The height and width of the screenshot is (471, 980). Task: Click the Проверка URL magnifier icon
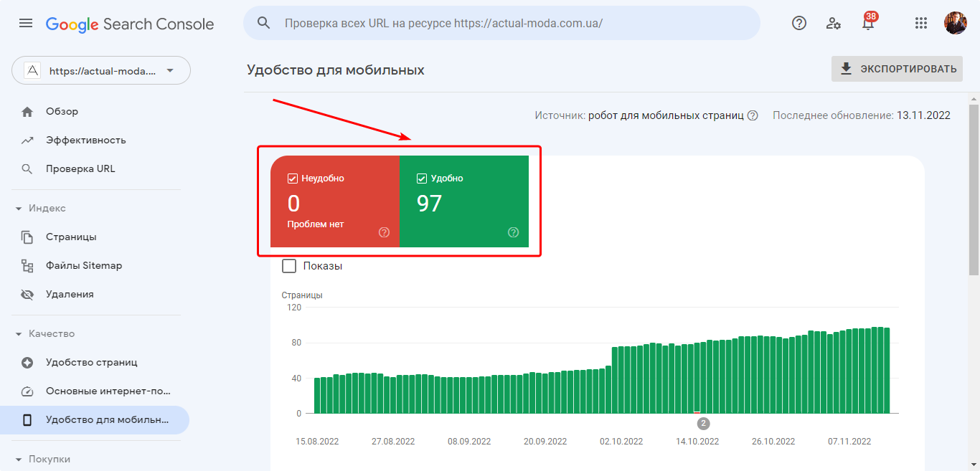27,169
